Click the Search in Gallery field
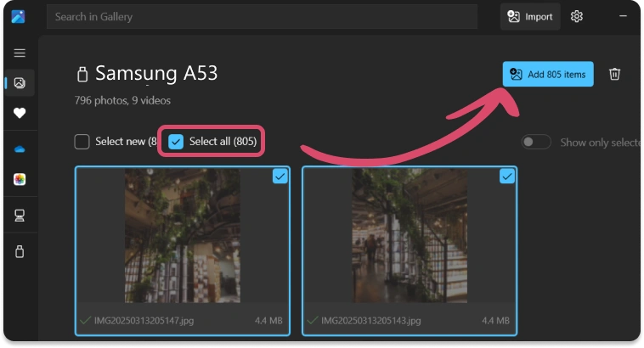Image resolution: width=644 pixels, height=348 pixels. coord(262,17)
